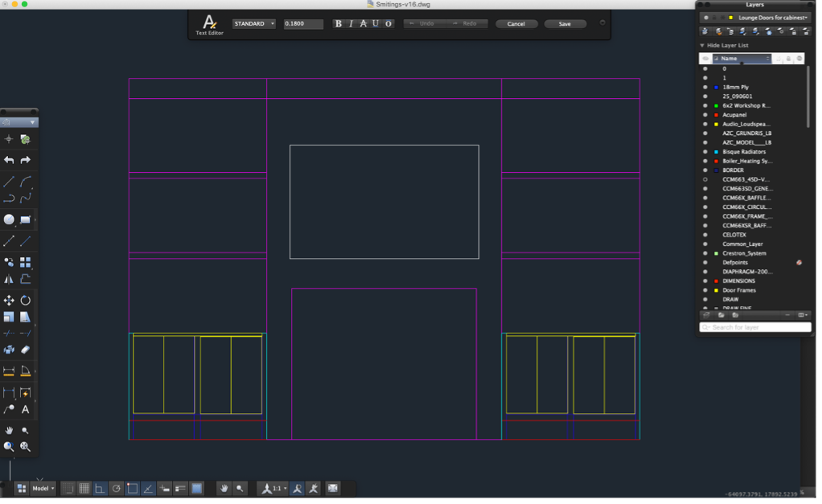This screenshot has width=822, height=504.
Task: Collapse the Hide Layer List triangle
Action: coord(702,45)
